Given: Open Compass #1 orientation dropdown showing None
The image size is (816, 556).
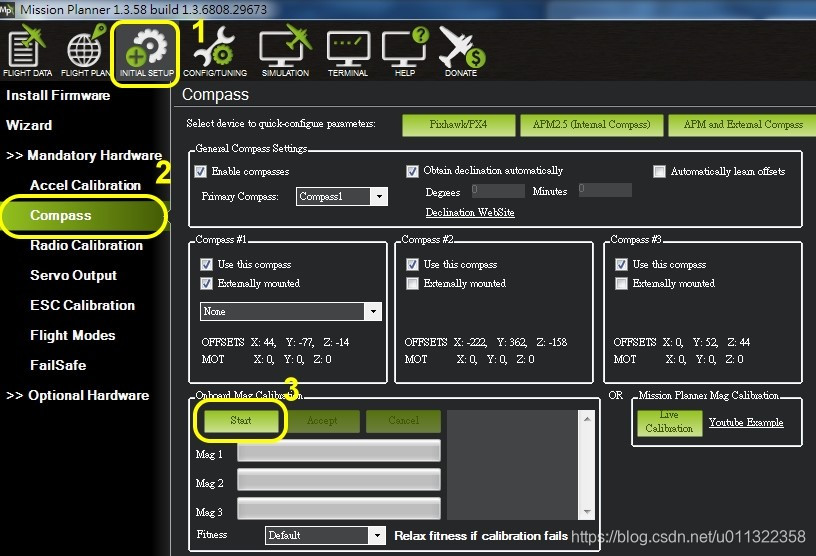Looking at the screenshot, I should 291,311.
